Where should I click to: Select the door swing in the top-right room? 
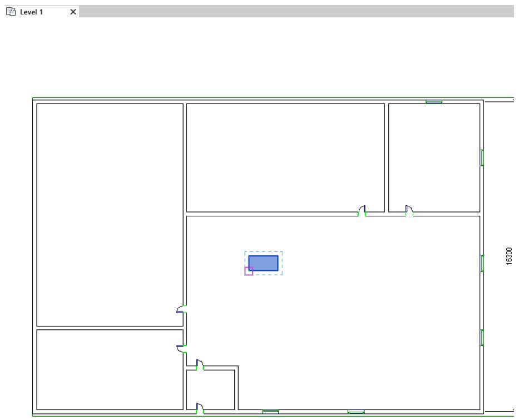pyautogui.click(x=409, y=207)
